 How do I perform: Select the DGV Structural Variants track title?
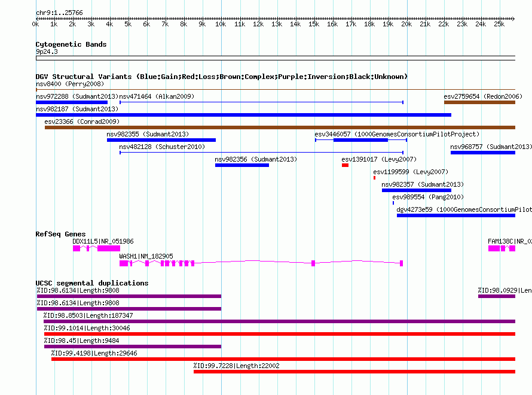pos(222,77)
